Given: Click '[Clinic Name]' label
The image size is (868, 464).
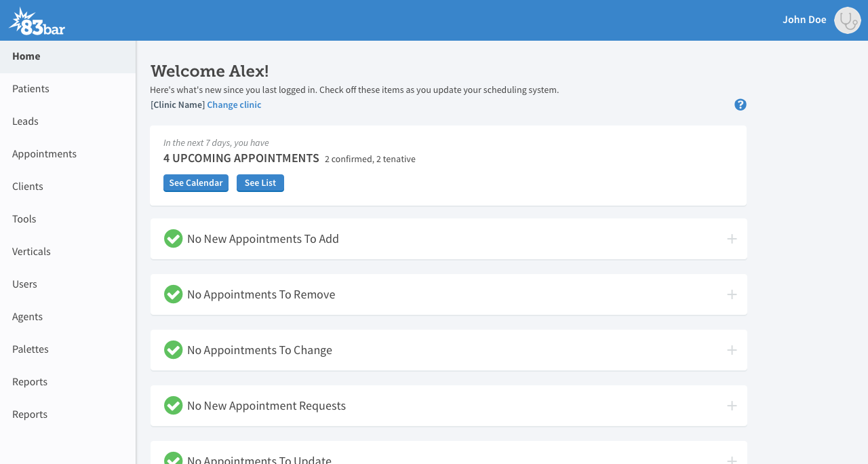Looking at the screenshot, I should [178, 104].
